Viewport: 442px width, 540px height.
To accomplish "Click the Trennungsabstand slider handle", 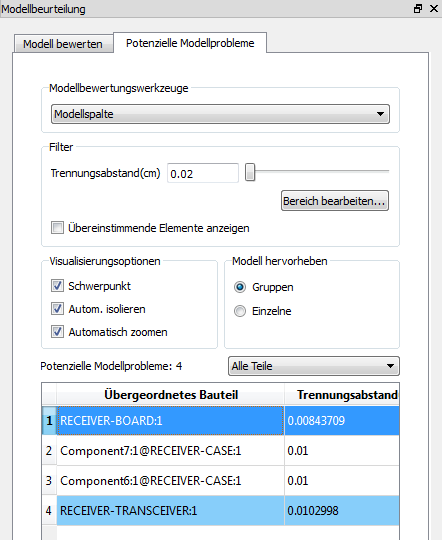I will coord(250,172).
